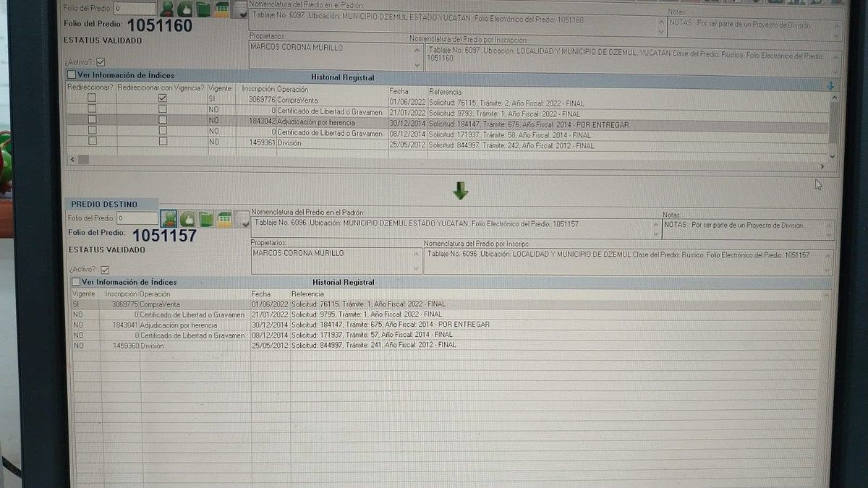Click the down arrow of the Predio Destino Propietarios box

[416, 269]
